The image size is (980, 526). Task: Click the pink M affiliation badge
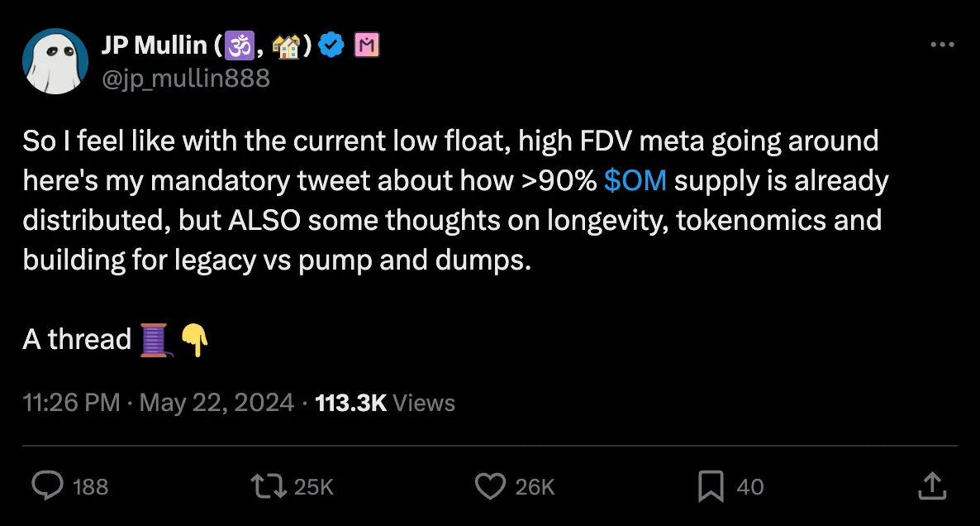coord(367,47)
